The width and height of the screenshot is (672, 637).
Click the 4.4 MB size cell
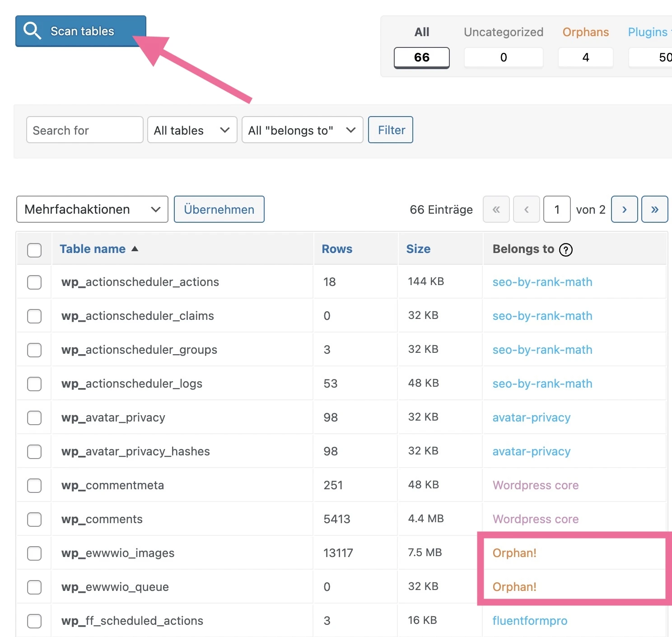pyautogui.click(x=426, y=519)
